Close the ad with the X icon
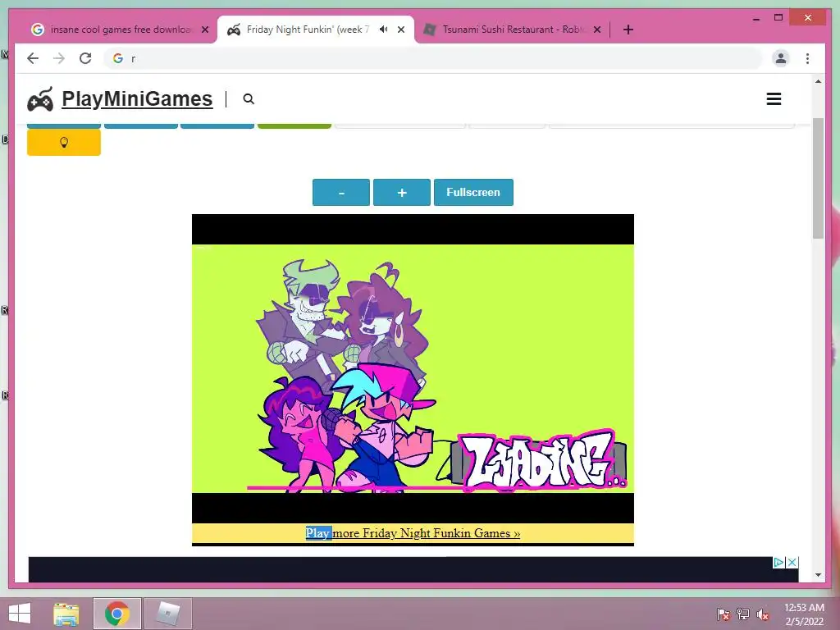The height and width of the screenshot is (630, 840). 792,563
